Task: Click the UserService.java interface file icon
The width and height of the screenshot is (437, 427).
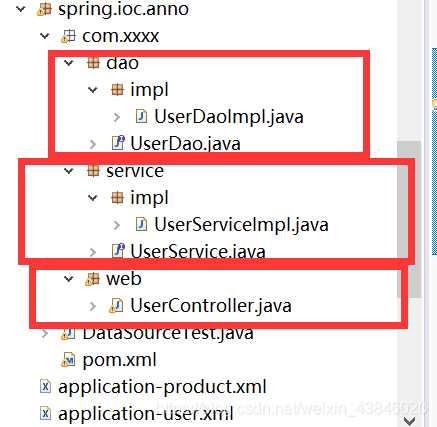Action: [x=118, y=251]
